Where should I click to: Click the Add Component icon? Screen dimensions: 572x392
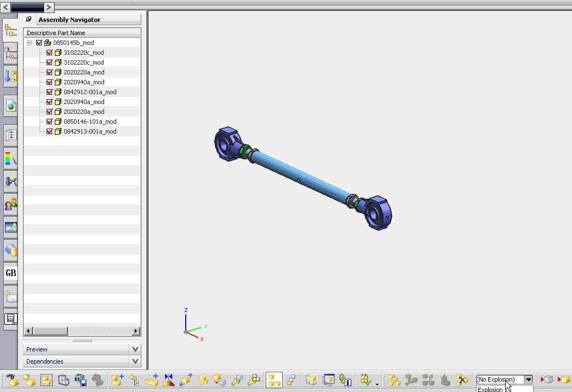117,380
